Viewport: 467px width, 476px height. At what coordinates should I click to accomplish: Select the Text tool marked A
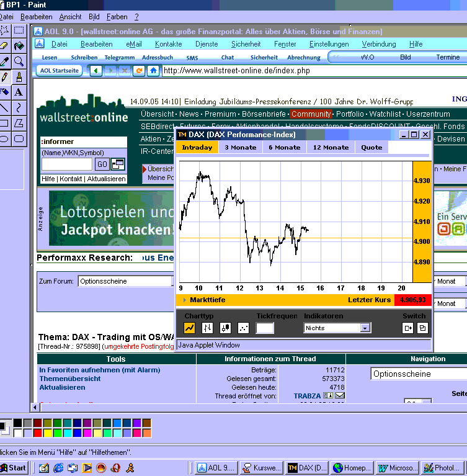coord(19,92)
